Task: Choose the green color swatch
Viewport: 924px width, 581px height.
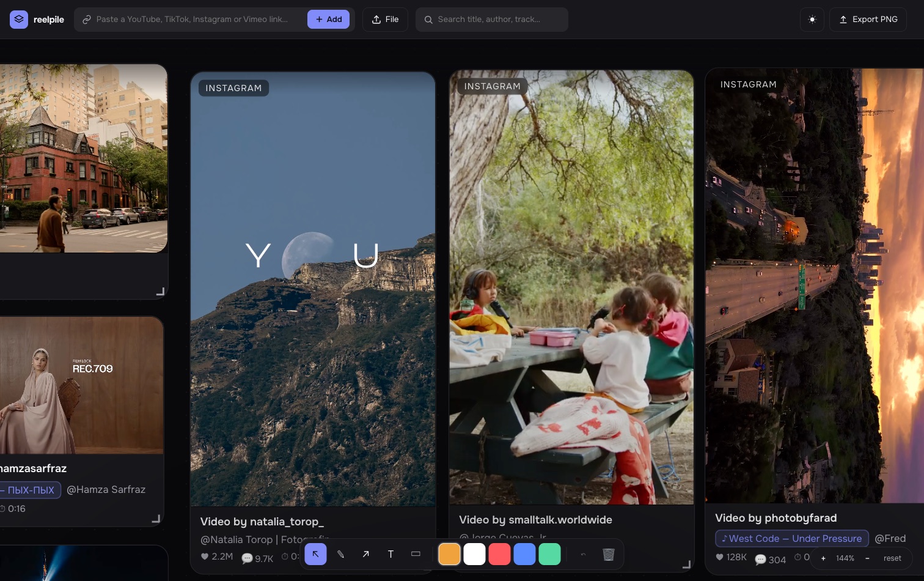Action: coord(549,554)
